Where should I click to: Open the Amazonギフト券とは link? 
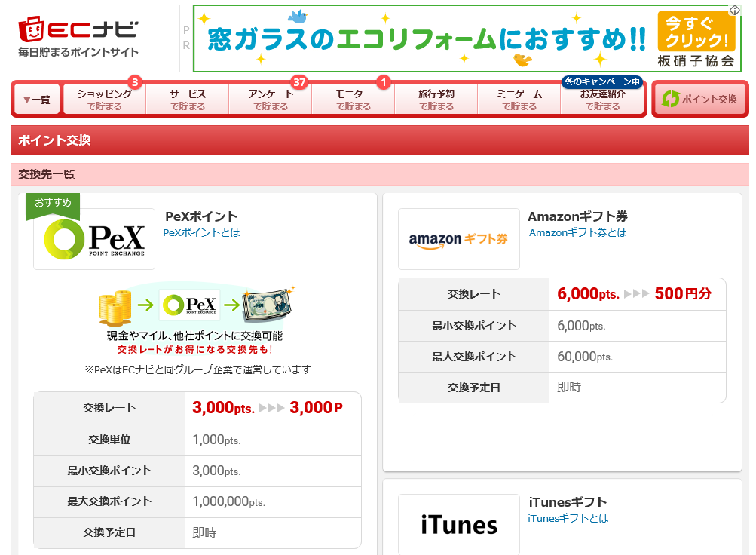point(577,232)
